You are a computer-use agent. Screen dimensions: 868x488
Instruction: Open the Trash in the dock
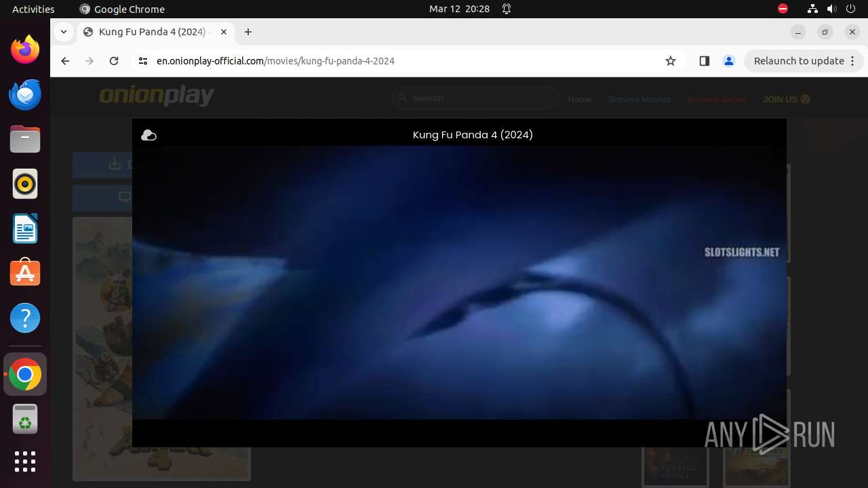click(25, 419)
